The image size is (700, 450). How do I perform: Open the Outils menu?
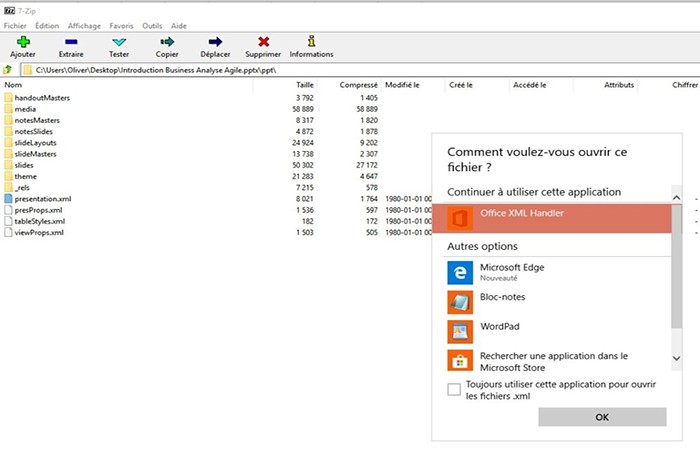click(152, 26)
